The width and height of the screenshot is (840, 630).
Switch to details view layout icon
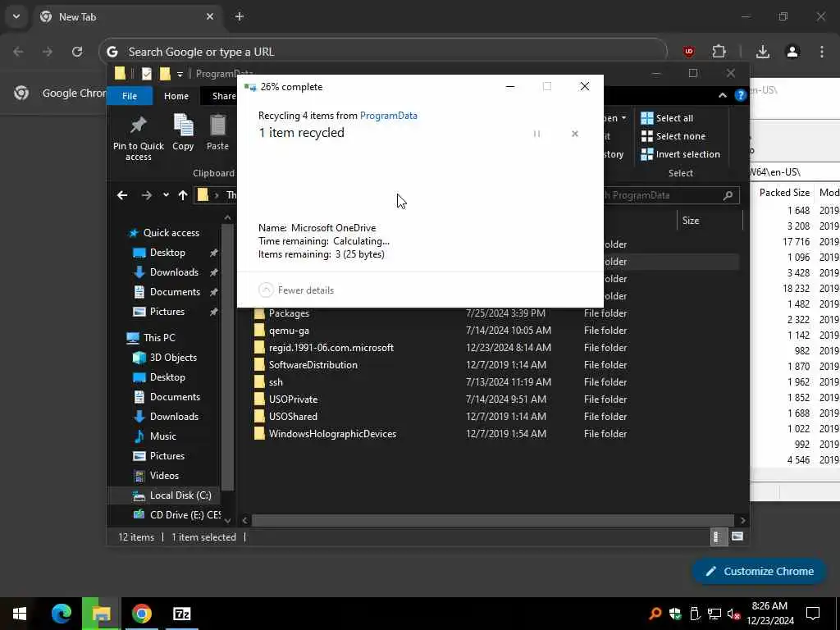pos(717,536)
